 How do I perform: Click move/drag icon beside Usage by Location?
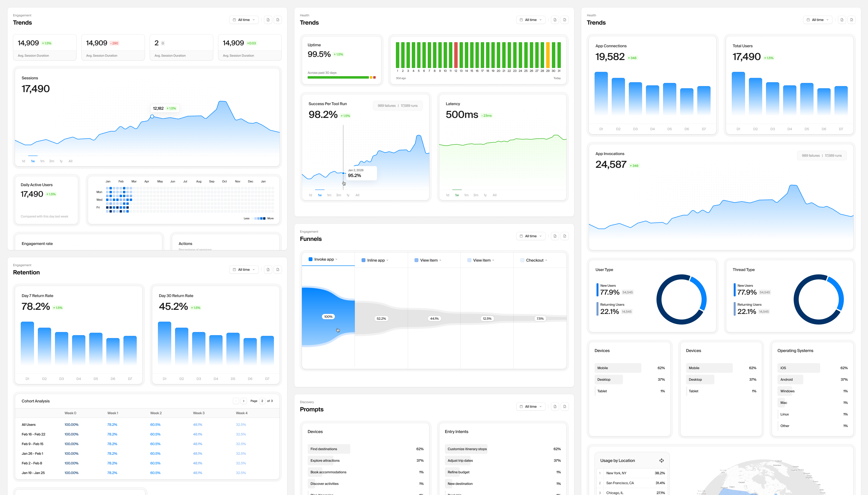[x=661, y=461]
